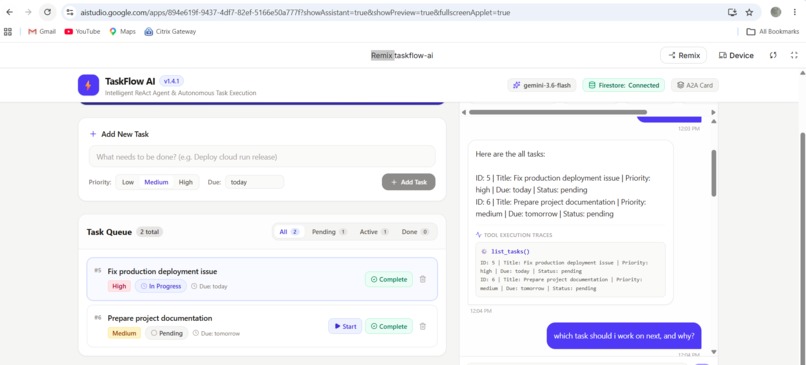The width and height of the screenshot is (806, 365).
Task: Click the 'Prepare project documentation' title
Action: 160,318
